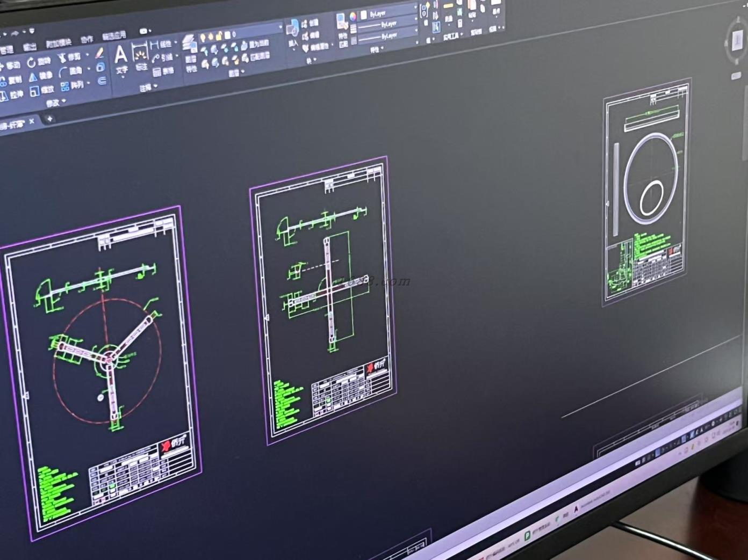Click the Match Layer (匹配图层) icon
The image size is (748, 560).
coord(256,56)
